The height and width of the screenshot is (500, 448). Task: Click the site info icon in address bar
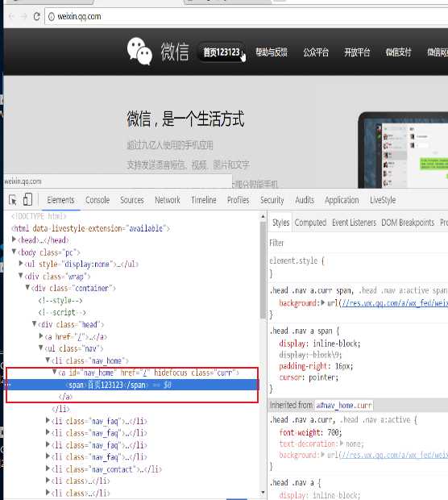52,17
